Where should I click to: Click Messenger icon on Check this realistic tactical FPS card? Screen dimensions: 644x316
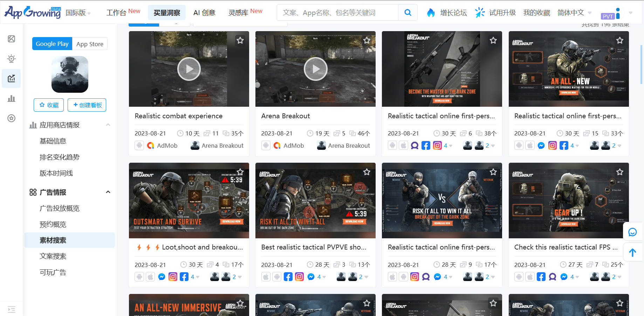click(564, 277)
